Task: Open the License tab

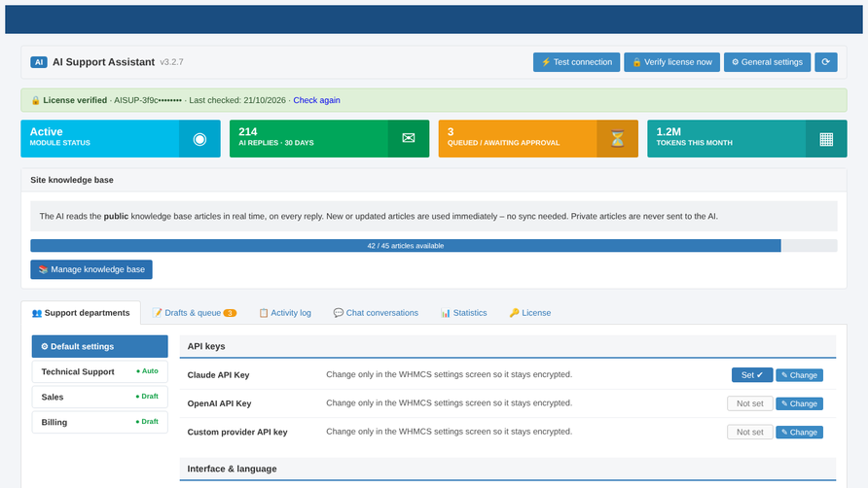Action: click(529, 313)
